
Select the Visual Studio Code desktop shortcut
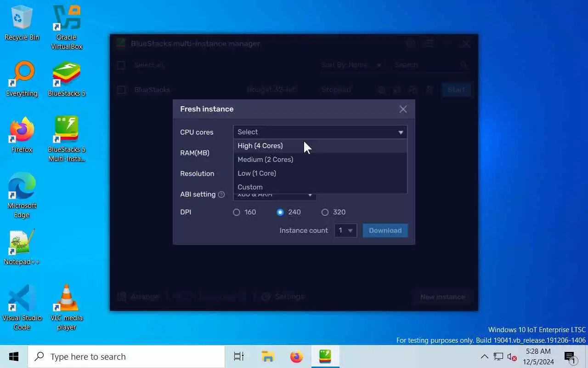point(22,307)
